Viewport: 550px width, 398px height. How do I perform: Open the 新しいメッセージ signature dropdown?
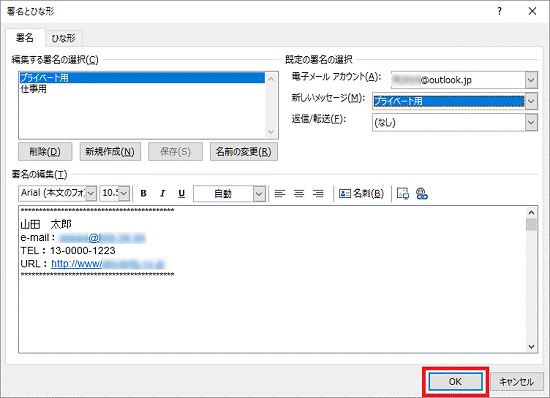(x=531, y=101)
